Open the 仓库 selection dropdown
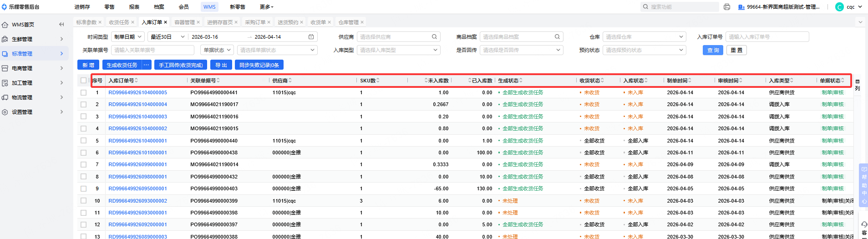The width and height of the screenshot is (868, 239). (x=645, y=37)
